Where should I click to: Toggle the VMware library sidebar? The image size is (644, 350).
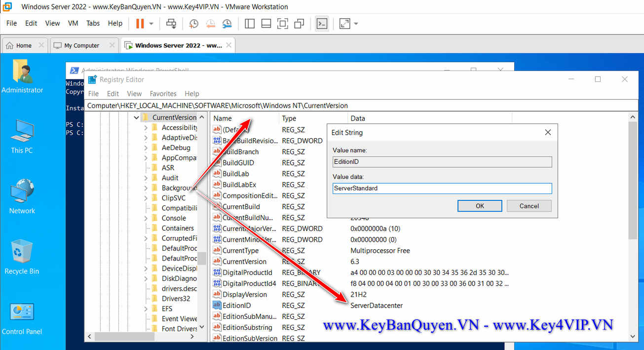pos(250,23)
